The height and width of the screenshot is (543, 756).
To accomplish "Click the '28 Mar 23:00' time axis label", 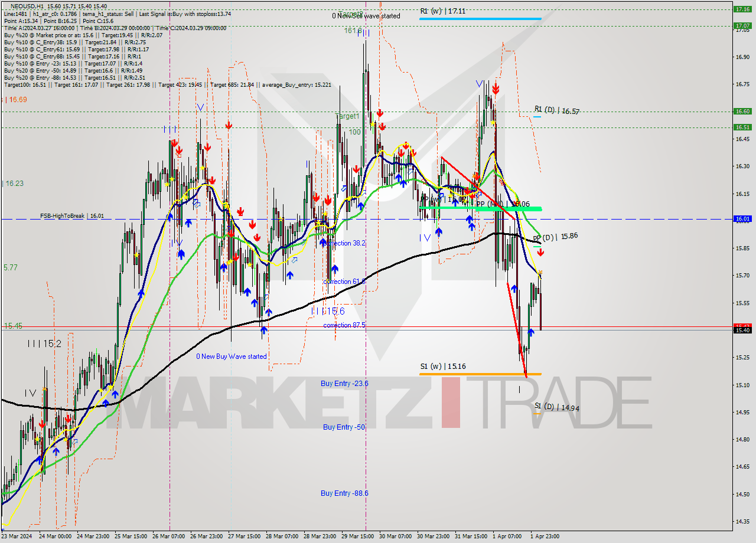I will pos(320,537).
